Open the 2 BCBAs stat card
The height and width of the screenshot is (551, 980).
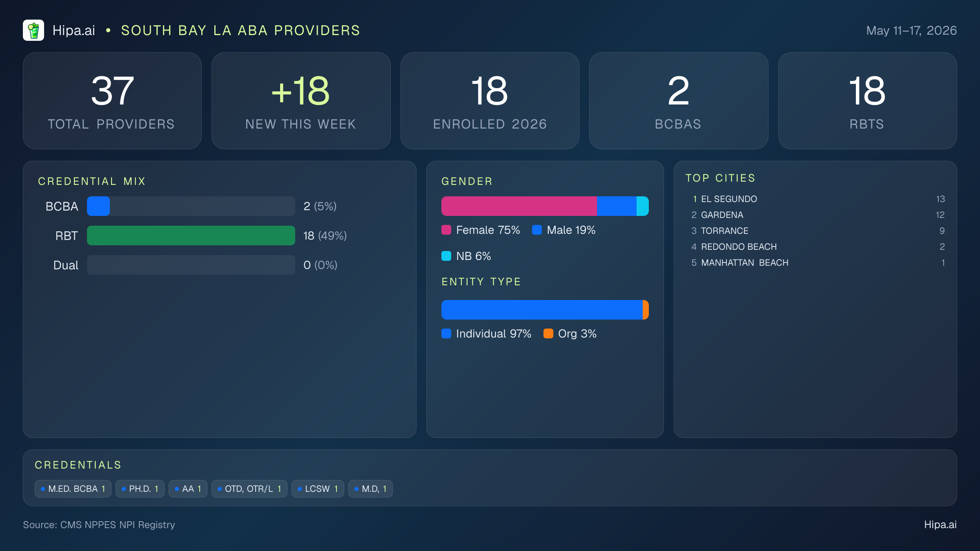[679, 101]
